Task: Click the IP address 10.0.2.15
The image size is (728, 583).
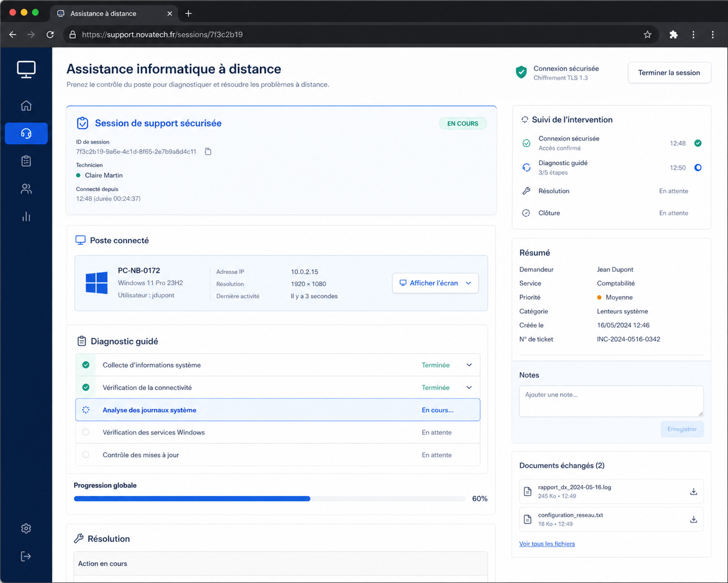Action: pos(304,272)
